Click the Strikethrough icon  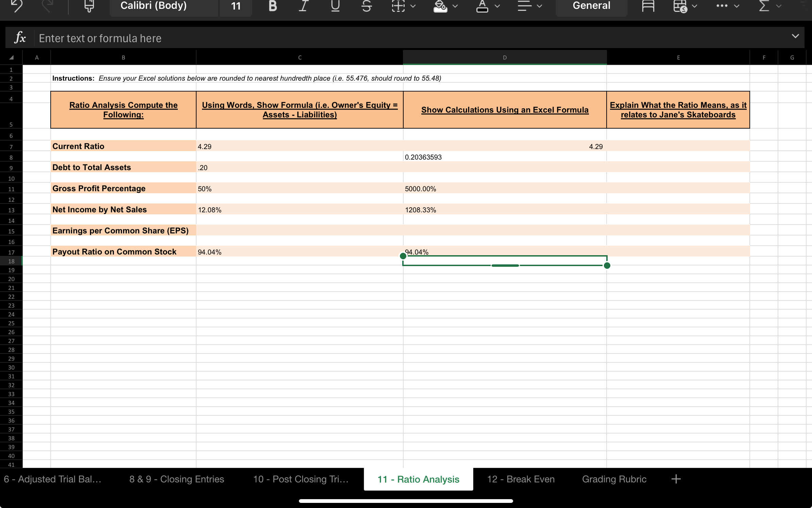click(366, 6)
